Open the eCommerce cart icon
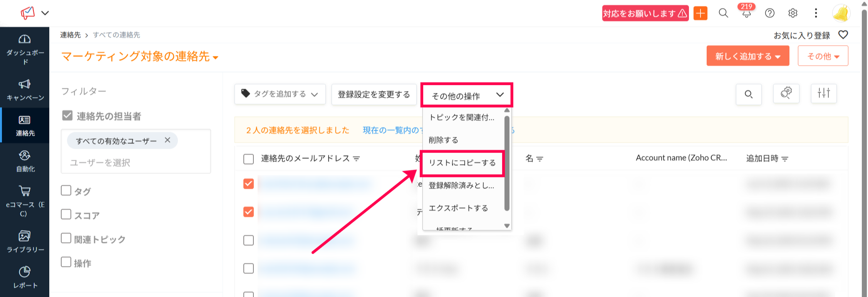Image resolution: width=868 pixels, height=297 pixels. [x=25, y=191]
